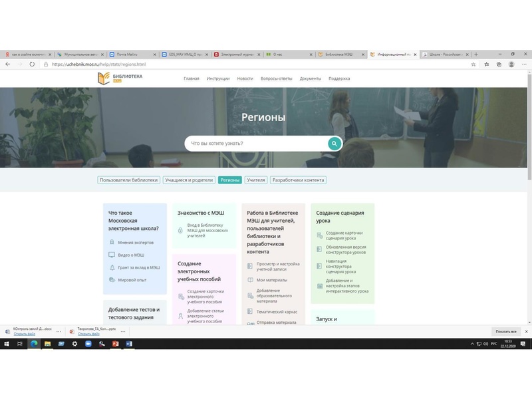Click the Библиотека МЭШ logo
Viewport: 532px width, 399px height.
[x=120, y=78]
